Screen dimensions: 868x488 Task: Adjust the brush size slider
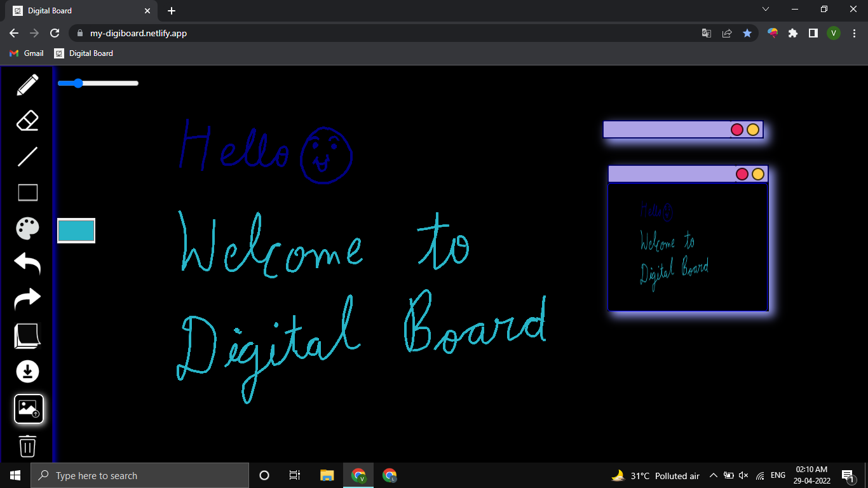pyautogui.click(x=78, y=83)
